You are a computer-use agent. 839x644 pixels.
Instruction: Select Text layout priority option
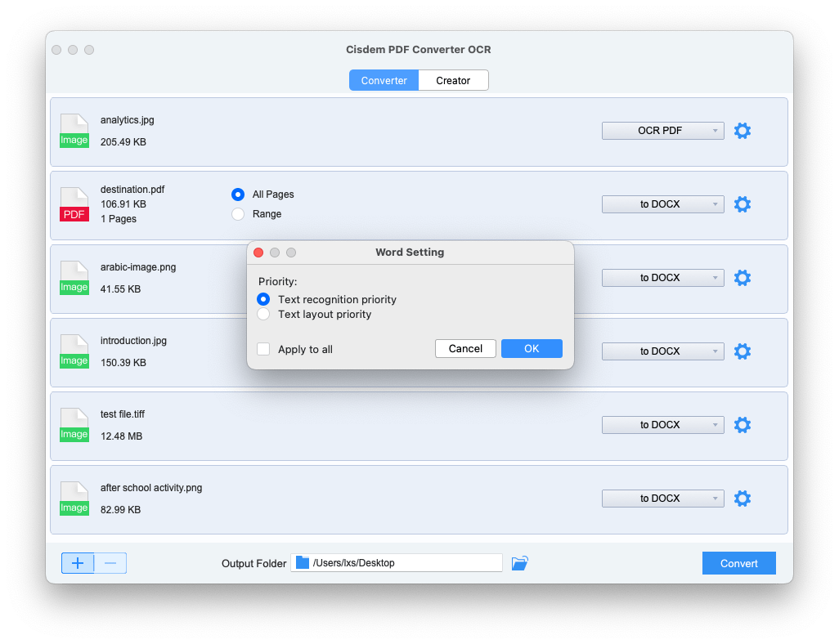coord(263,314)
